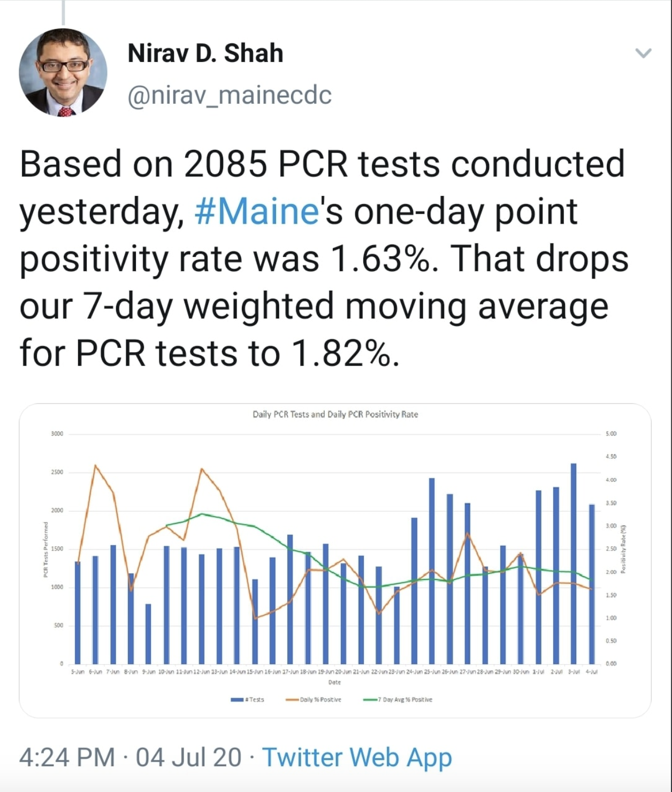
Task: Click the shortest blue bar at 9-Jun
Action: 148,634
